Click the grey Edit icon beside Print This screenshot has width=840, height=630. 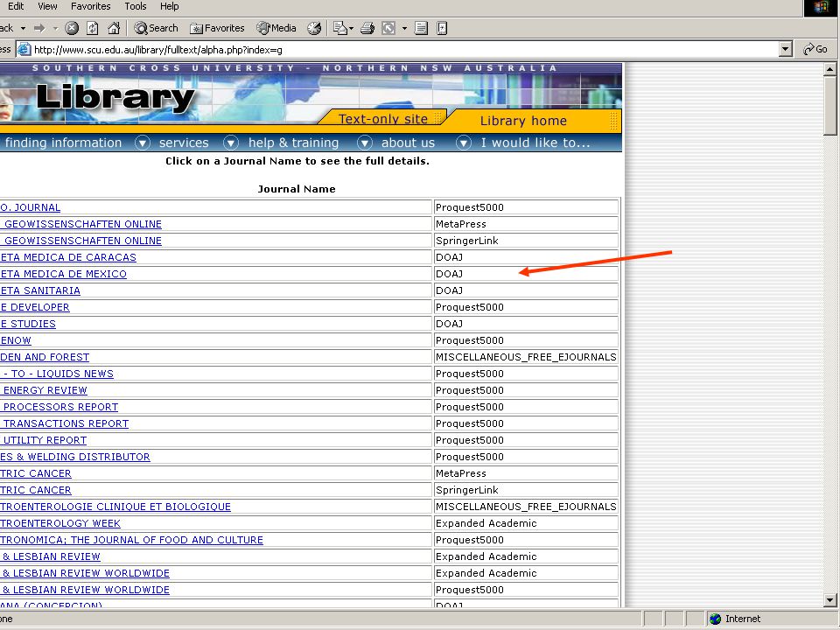point(388,28)
